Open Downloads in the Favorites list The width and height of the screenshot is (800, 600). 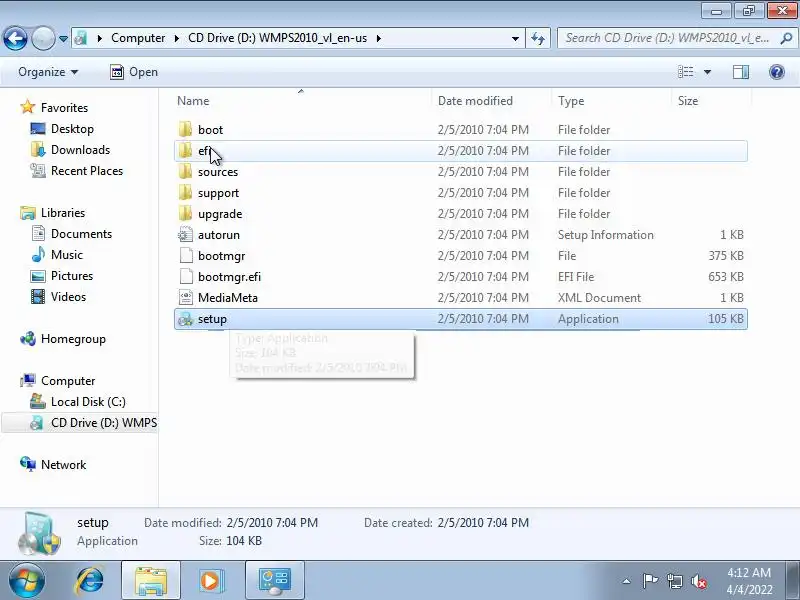pos(80,149)
